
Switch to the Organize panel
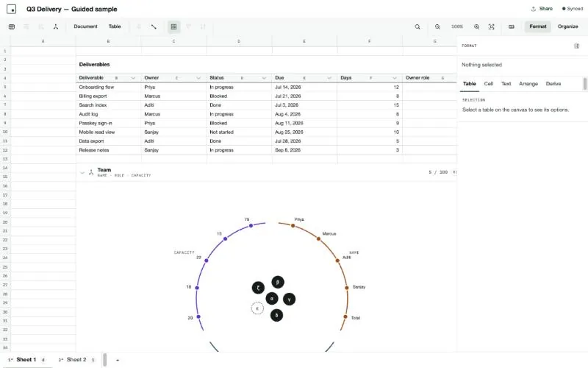[567, 26]
